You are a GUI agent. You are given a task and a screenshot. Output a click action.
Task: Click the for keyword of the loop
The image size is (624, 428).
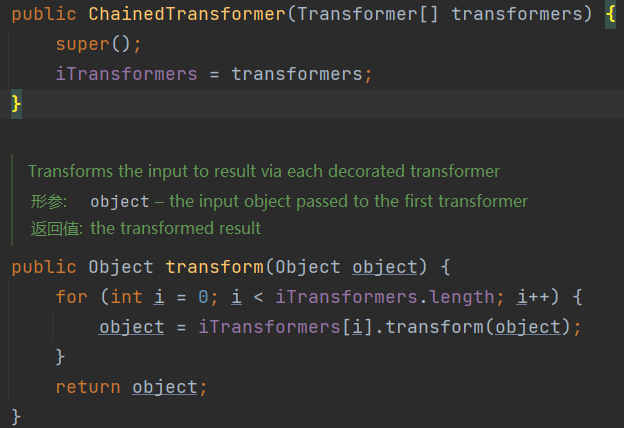(x=71, y=297)
